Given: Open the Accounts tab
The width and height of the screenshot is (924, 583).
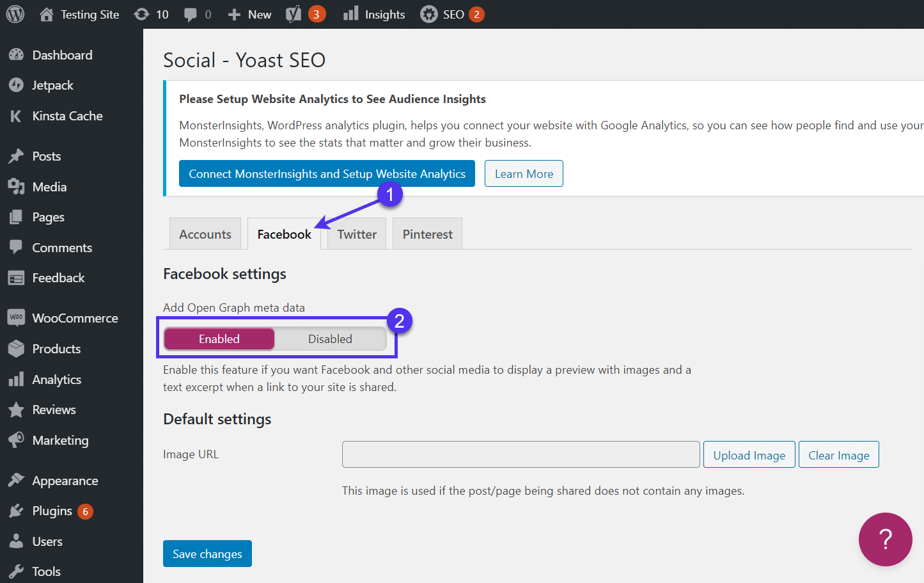Looking at the screenshot, I should (x=205, y=234).
